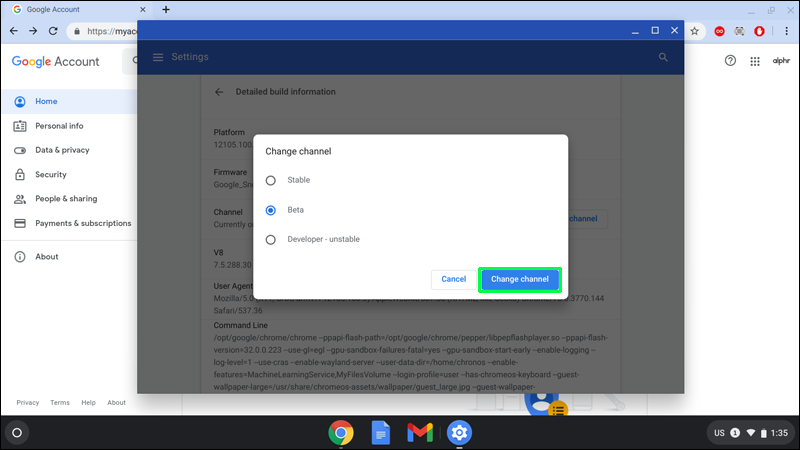Confirm with the Change channel button
This screenshot has width=800, height=450.
tap(519, 280)
